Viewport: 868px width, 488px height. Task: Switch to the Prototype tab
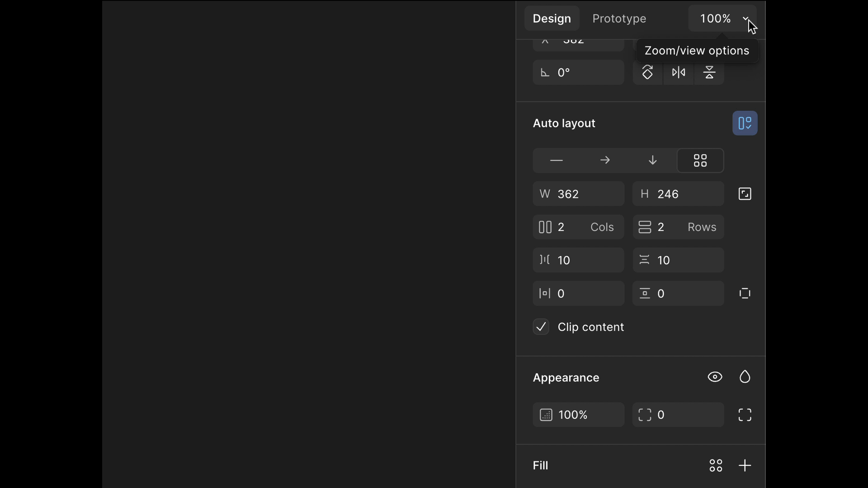pyautogui.click(x=619, y=19)
